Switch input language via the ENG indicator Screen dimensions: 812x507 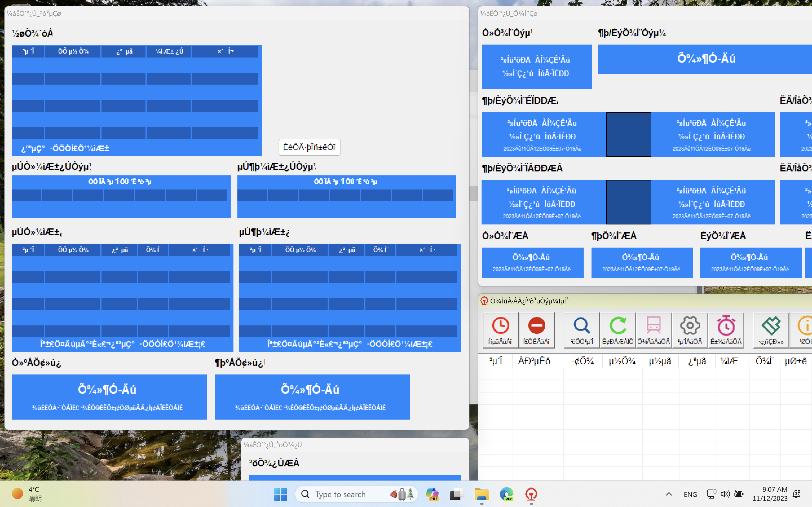click(690, 494)
